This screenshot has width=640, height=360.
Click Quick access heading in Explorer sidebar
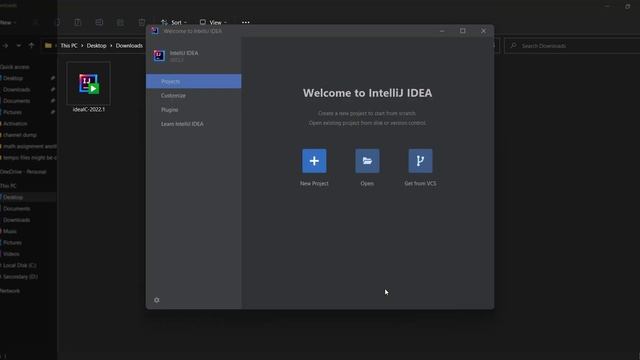point(15,67)
